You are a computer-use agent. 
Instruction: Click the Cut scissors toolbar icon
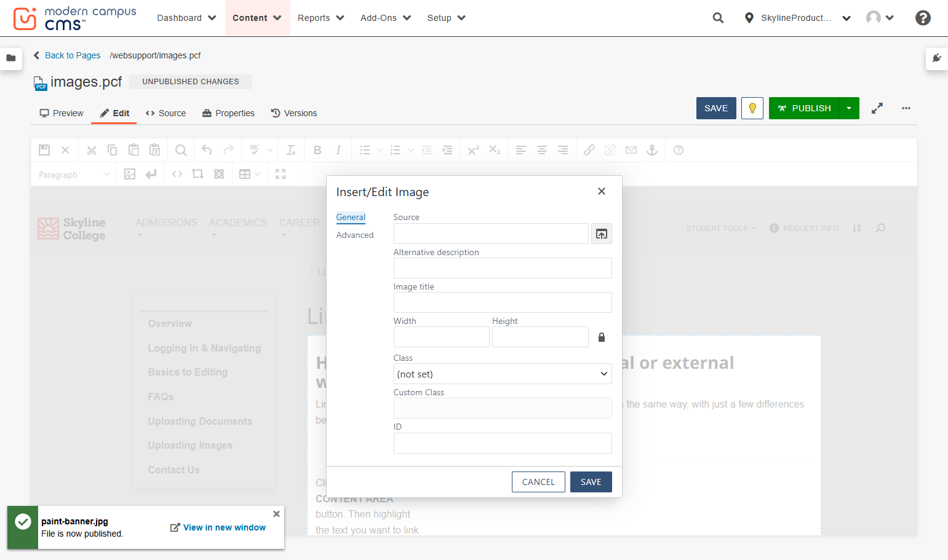pyautogui.click(x=92, y=150)
